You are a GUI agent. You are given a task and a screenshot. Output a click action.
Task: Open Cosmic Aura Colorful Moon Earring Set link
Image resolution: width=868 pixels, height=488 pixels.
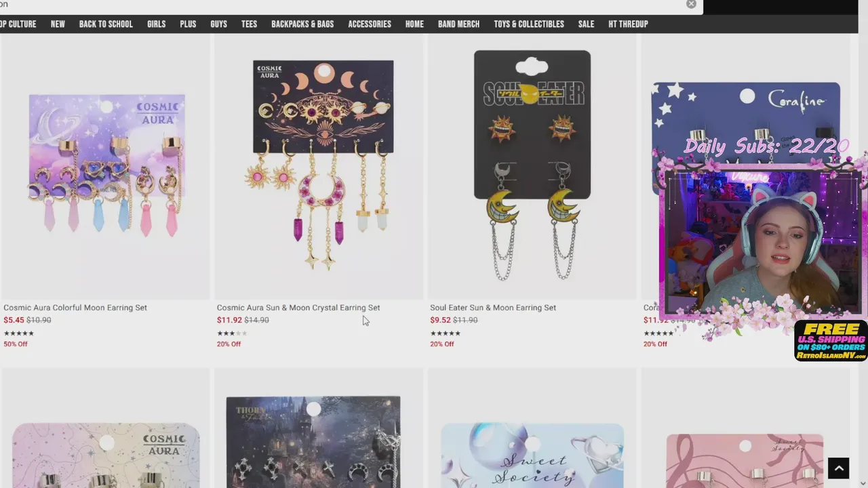click(75, 308)
